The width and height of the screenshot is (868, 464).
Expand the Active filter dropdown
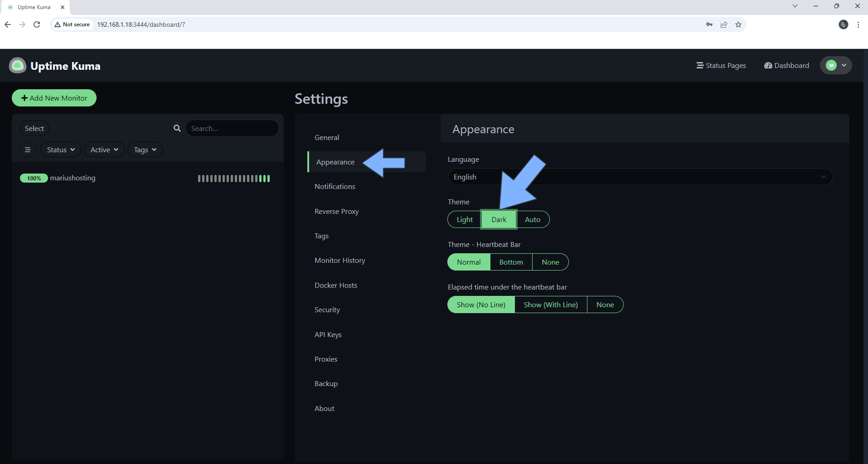coord(104,150)
